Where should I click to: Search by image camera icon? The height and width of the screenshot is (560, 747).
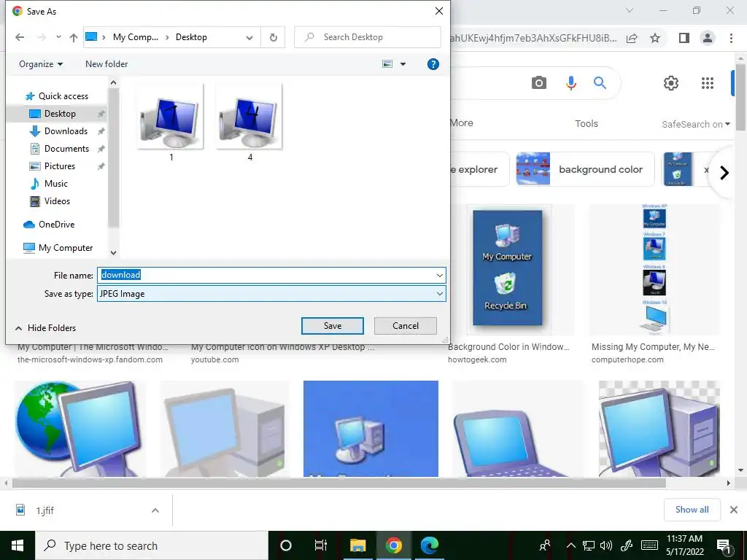(539, 83)
